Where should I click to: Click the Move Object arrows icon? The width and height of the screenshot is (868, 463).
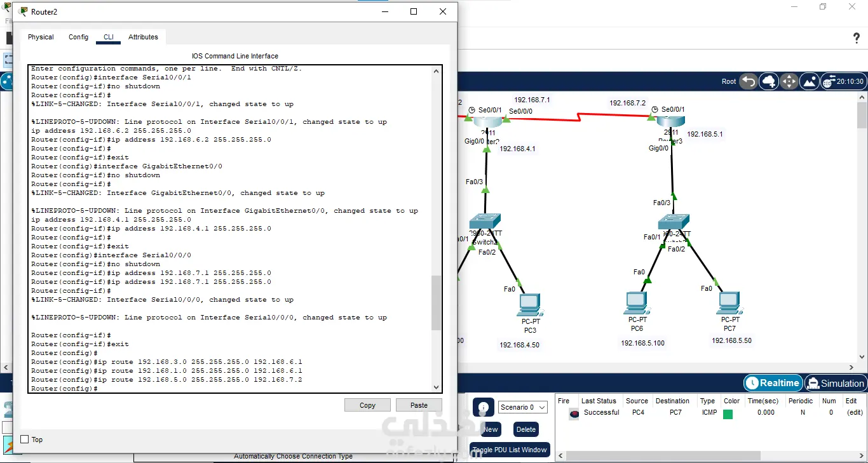(x=789, y=81)
